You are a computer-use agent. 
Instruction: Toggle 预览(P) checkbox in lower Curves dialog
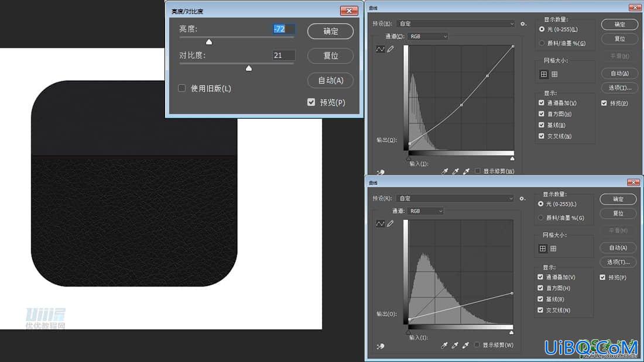[602, 277]
